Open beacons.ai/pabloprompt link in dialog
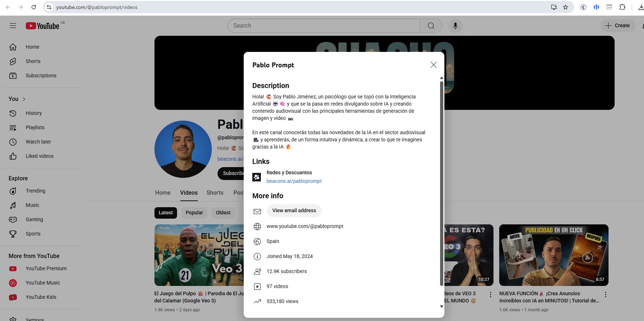The height and width of the screenshot is (321, 644). coord(294,181)
